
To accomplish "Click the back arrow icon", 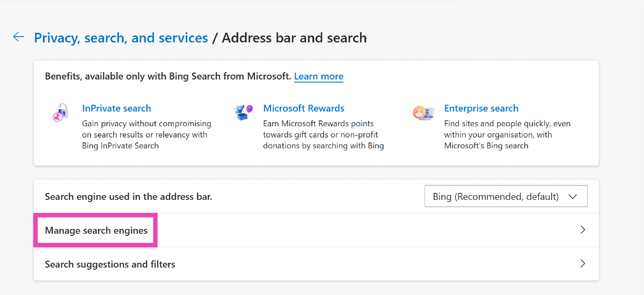I will 18,37.
